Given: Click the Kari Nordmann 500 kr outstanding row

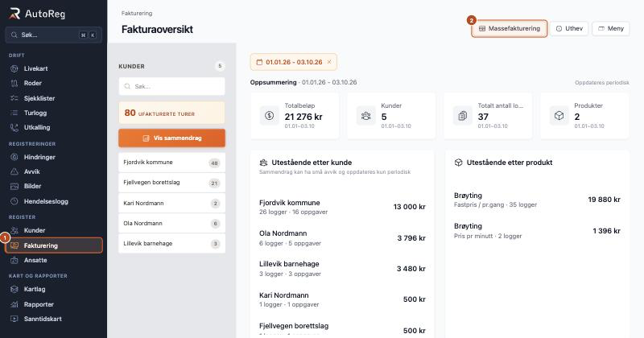Looking at the screenshot, I should pos(342,299).
